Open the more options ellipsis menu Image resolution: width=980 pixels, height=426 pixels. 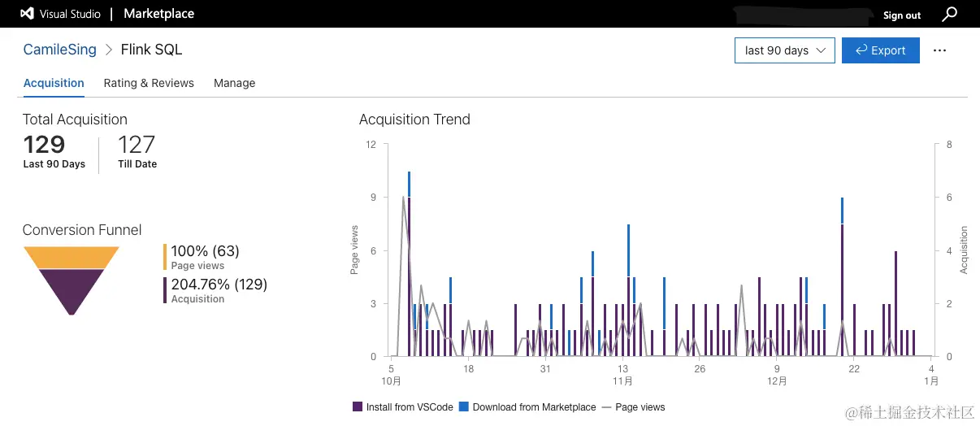[x=940, y=50]
